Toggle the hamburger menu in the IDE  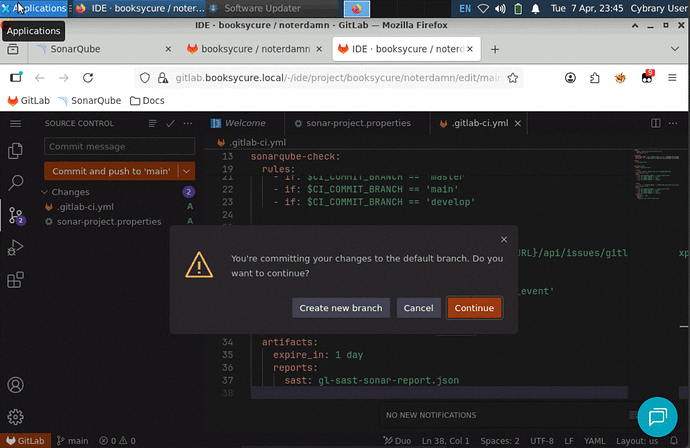point(15,123)
